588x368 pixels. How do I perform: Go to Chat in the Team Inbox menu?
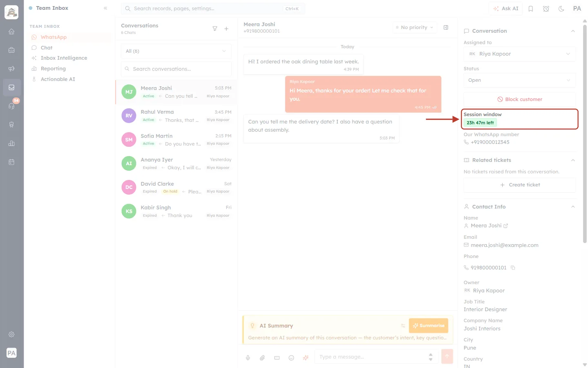point(70,48)
